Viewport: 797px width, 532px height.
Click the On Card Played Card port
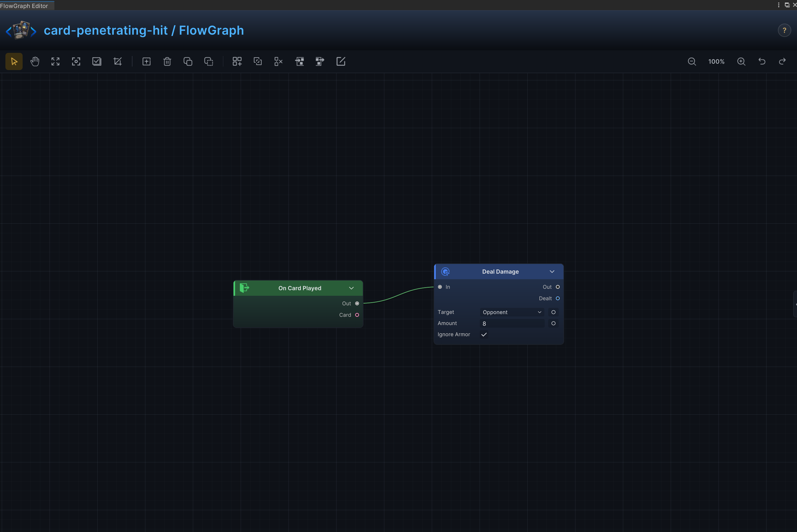(x=357, y=315)
